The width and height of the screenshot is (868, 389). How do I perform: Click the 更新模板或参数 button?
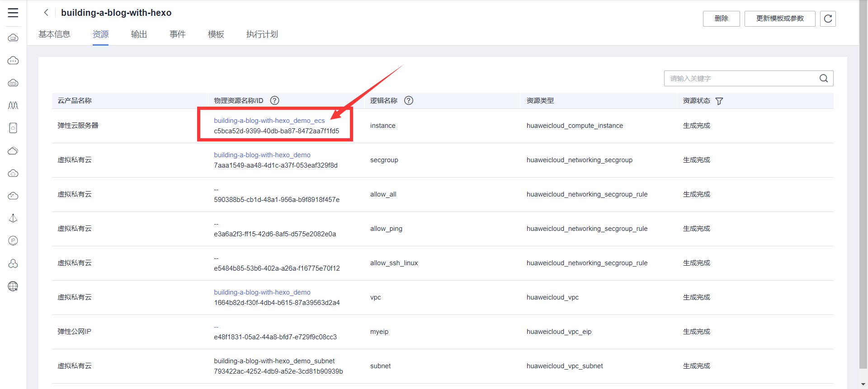point(779,19)
